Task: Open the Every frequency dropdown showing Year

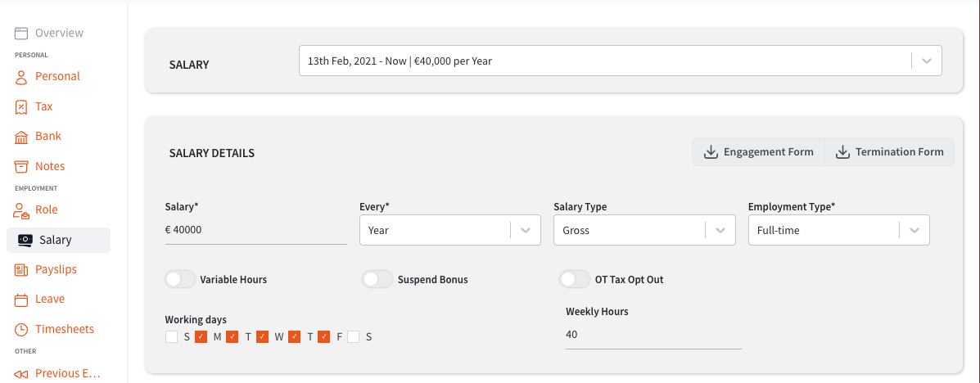Action: tap(450, 230)
